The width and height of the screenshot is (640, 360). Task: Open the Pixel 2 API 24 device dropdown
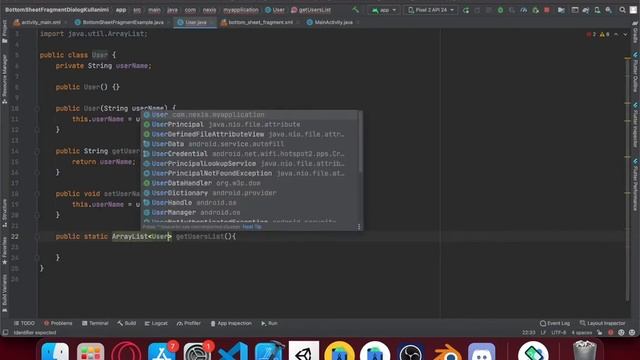pos(431,10)
